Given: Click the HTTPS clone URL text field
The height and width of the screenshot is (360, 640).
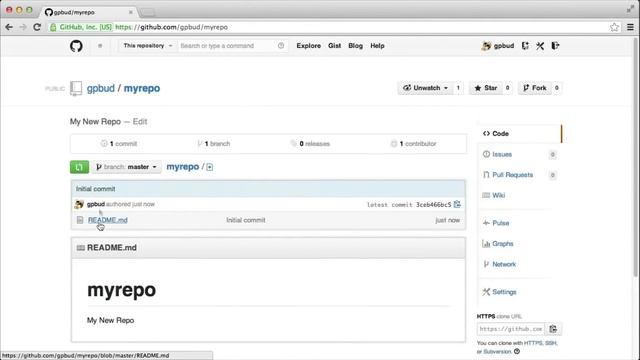Looking at the screenshot, I should pos(511,329).
